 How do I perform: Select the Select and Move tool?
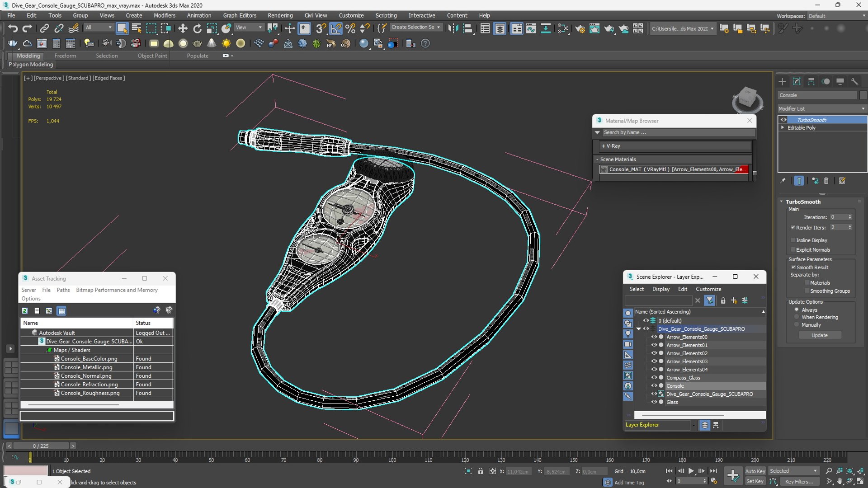click(x=183, y=28)
